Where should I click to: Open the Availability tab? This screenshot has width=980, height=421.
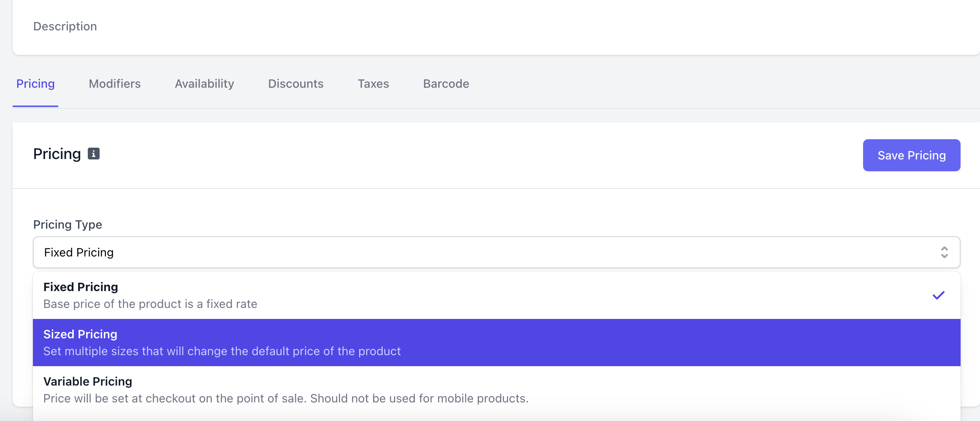(x=204, y=84)
